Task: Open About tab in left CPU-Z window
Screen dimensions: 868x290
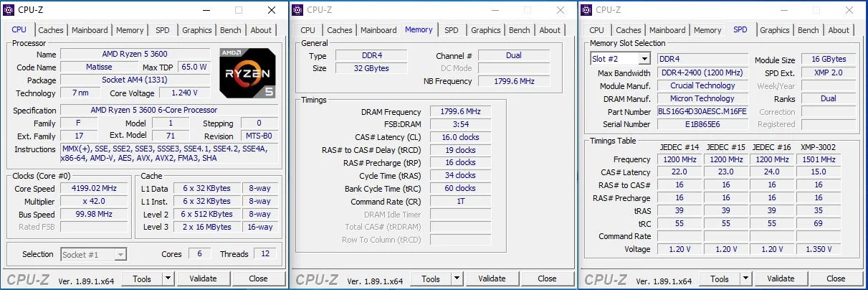Action: pos(261,30)
